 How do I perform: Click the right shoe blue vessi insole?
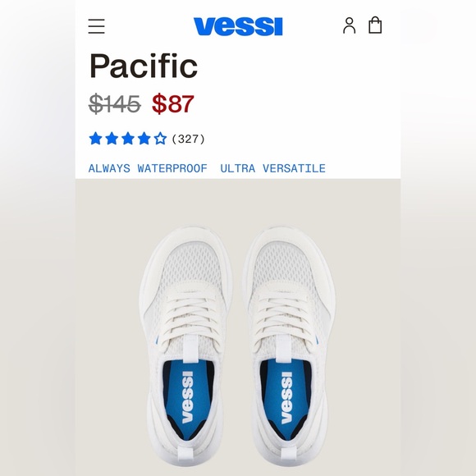tap(286, 398)
